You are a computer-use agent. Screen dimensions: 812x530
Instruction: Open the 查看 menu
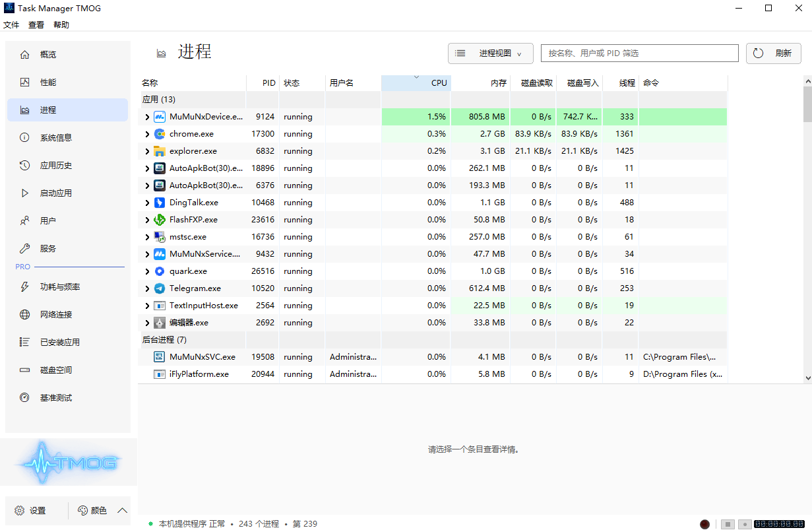(x=36, y=25)
